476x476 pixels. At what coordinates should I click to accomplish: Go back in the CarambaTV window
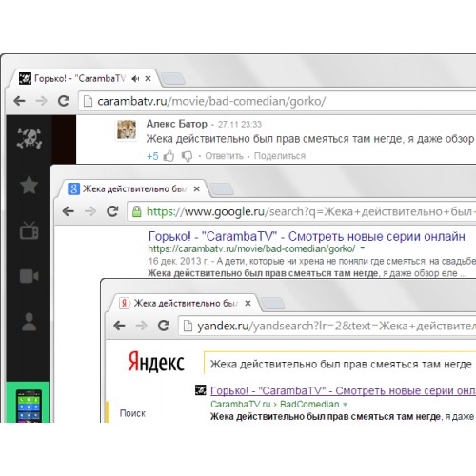[x=20, y=101]
